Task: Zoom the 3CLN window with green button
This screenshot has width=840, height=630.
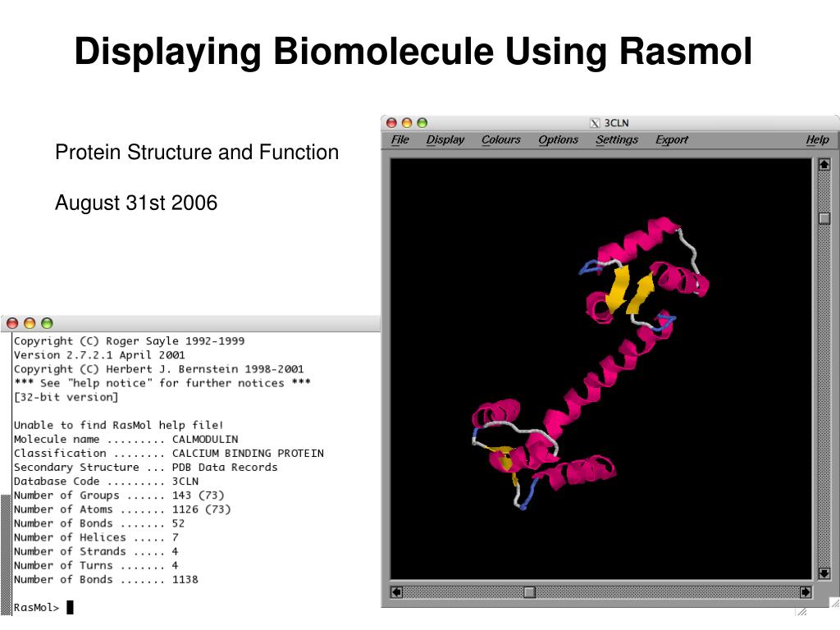Action: tap(422, 123)
